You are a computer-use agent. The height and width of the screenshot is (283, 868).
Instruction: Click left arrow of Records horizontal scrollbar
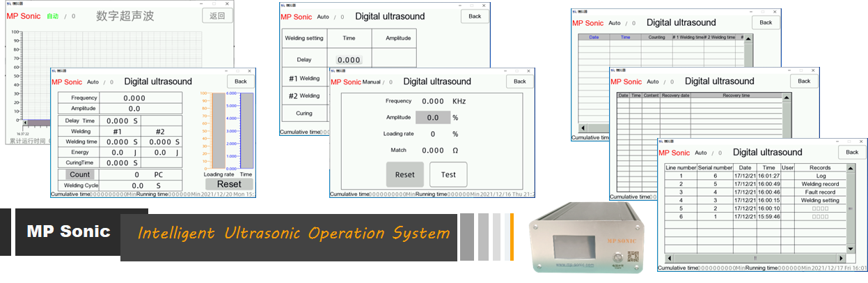click(670, 258)
